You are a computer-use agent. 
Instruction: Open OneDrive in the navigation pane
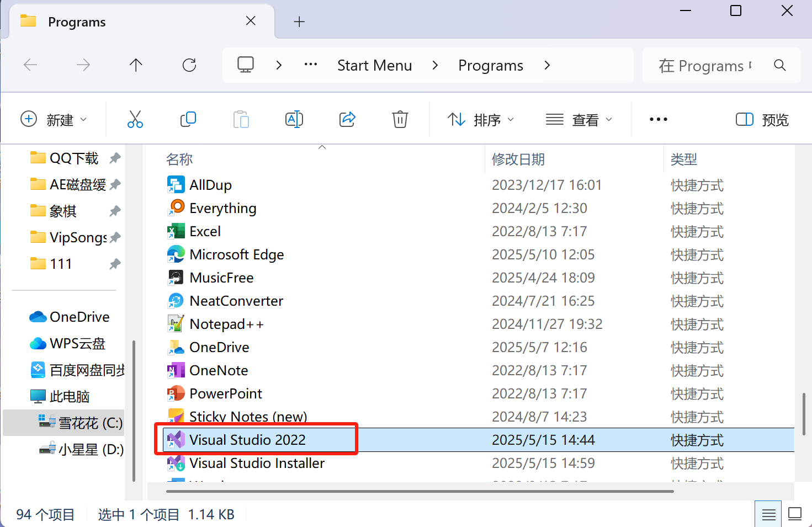click(70, 317)
